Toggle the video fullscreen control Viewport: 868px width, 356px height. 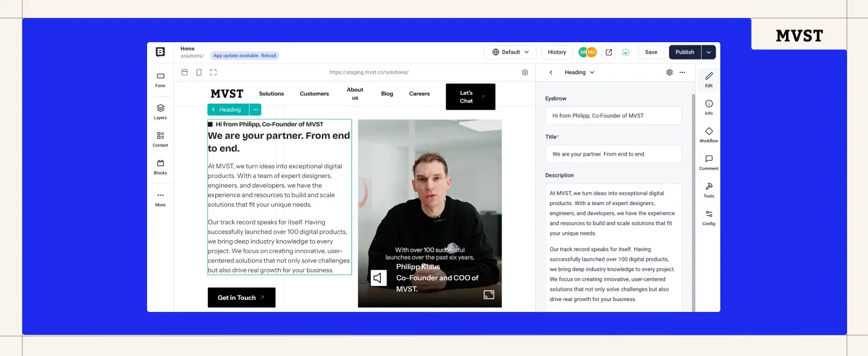pos(489,294)
